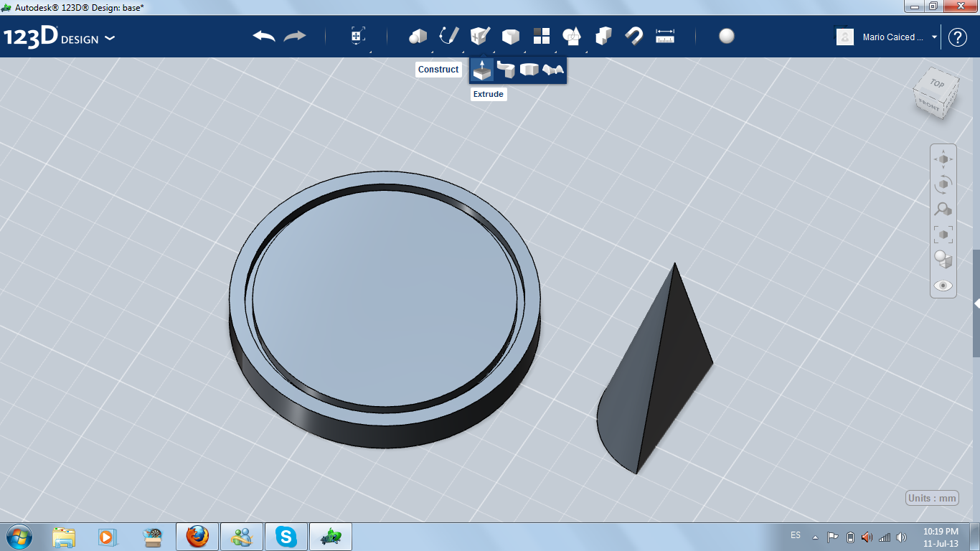Image resolution: width=980 pixels, height=551 pixels.
Task: Click the vertical scrollbar on the right edge
Action: coord(976,303)
